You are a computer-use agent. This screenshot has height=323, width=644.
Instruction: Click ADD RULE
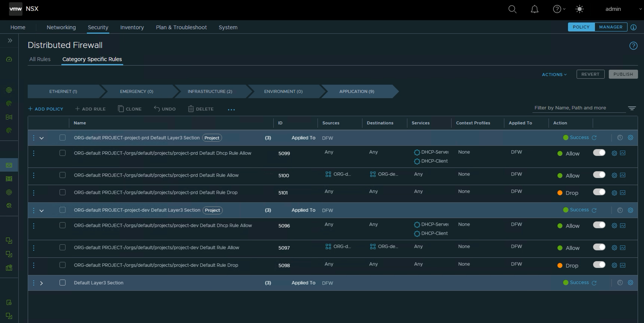(90, 109)
